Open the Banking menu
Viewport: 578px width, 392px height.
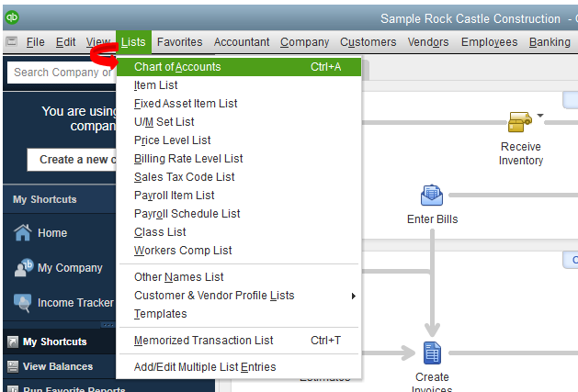click(x=550, y=42)
